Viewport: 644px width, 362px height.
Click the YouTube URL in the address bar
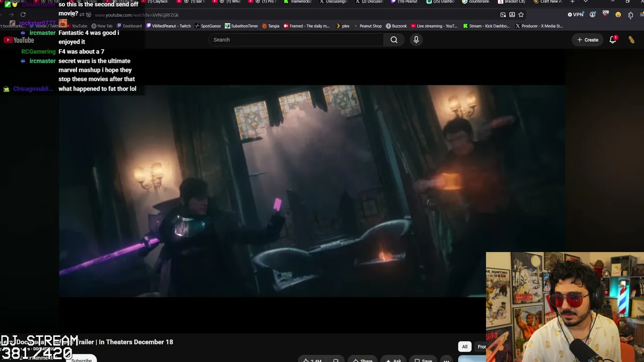point(137,15)
